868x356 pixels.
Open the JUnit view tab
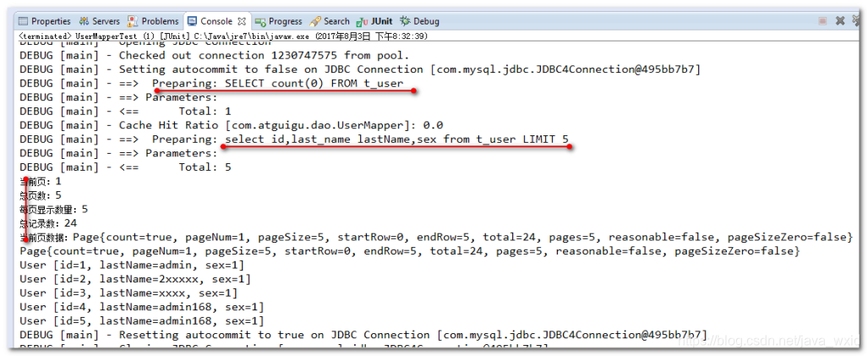pyautogui.click(x=374, y=22)
